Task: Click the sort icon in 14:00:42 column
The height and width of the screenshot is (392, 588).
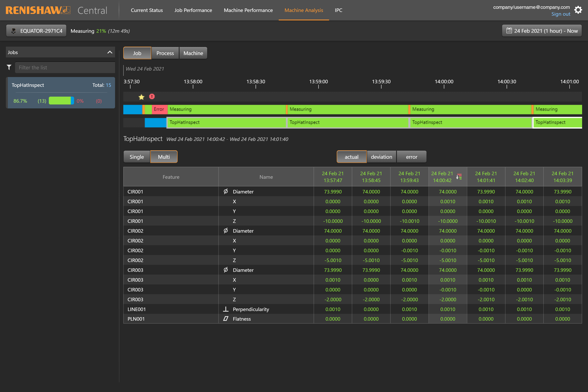Action: click(459, 177)
